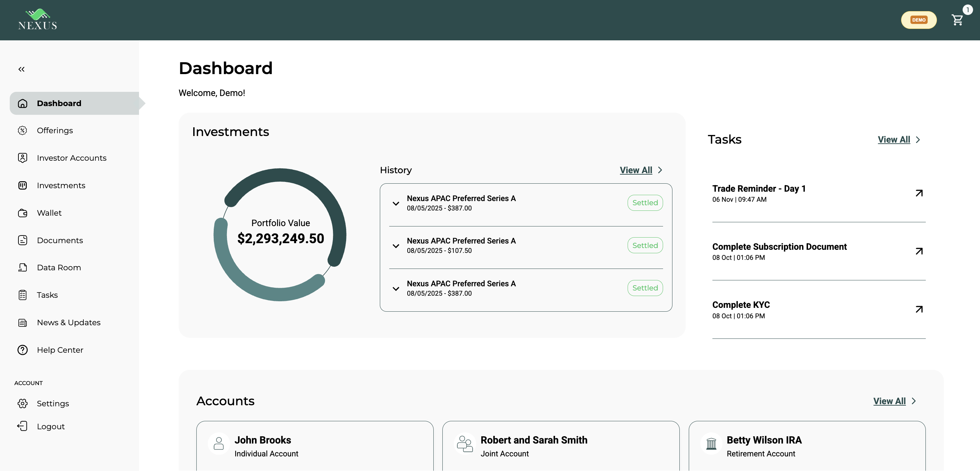Go to Offerings in sidebar
The width and height of the screenshot is (980, 471).
pyautogui.click(x=55, y=130)
